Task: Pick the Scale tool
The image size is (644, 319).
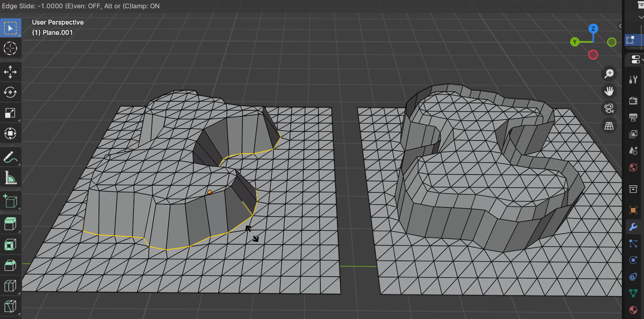Action: (x=10, y=113)
